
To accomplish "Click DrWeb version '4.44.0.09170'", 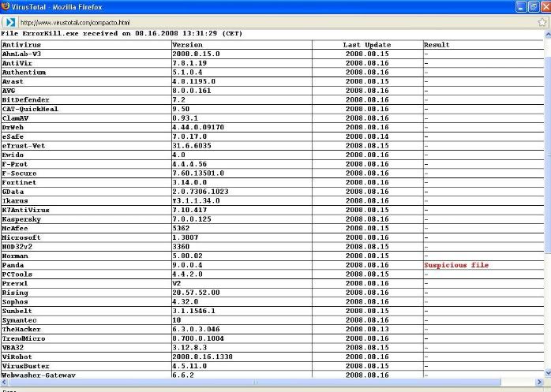I will pos(198,127).
